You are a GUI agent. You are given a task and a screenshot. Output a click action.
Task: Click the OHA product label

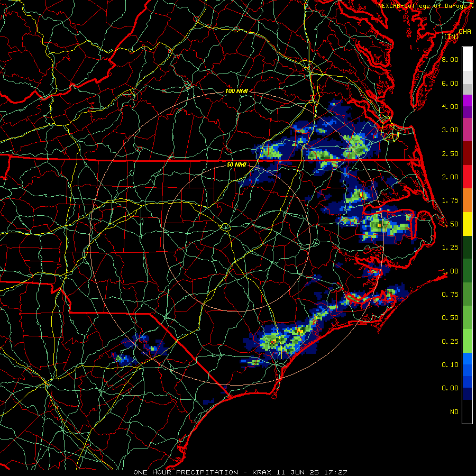465,32
